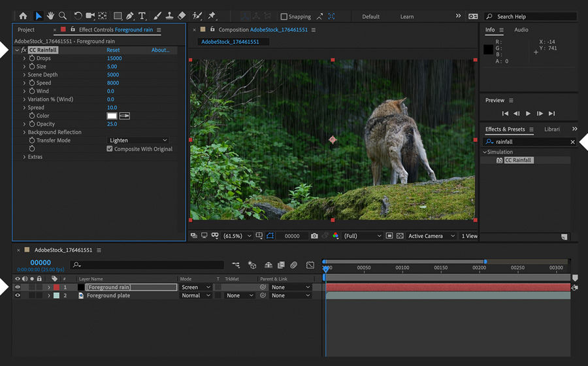
Task: Select the Pen tool
Action: pyautogui.click(x=130, y=16)
